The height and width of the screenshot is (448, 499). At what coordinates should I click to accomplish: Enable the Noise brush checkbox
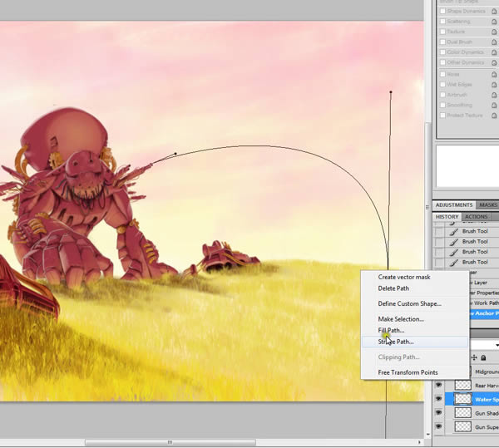click(x=442, y=74)
